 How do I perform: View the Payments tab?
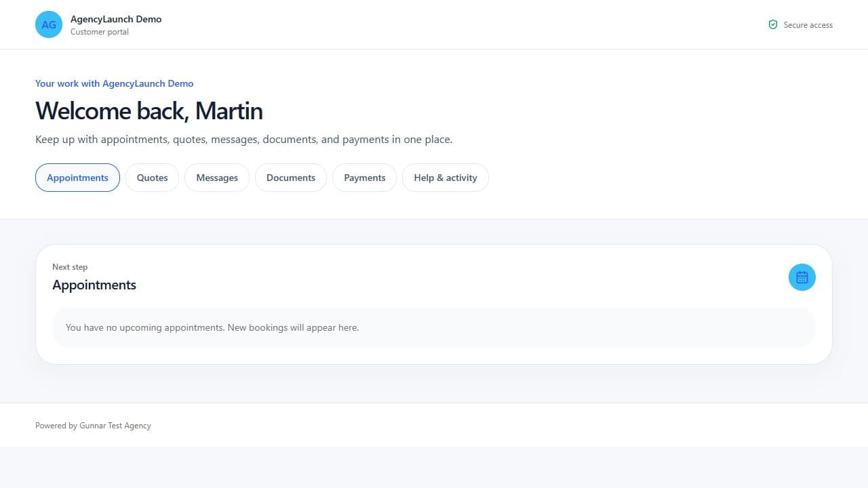(365, 178)
